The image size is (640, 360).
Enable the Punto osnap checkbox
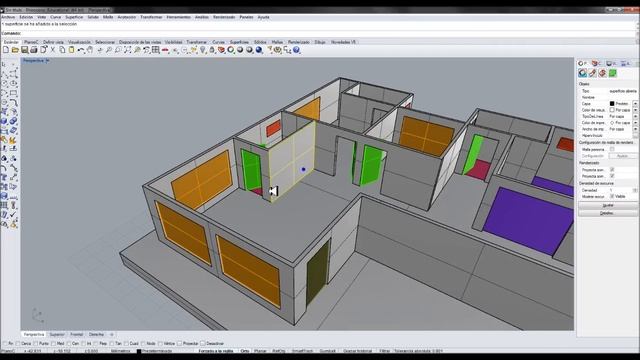[x=36, y=344]
